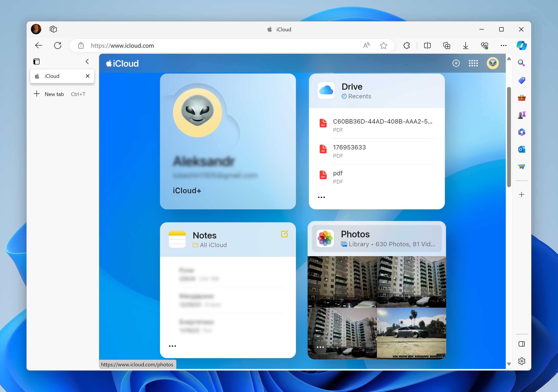Image resolution: width=558 pixels, height=392 pixels.
Task: Open Edge sidebar Games chess icon
Action: click(522, 115)
